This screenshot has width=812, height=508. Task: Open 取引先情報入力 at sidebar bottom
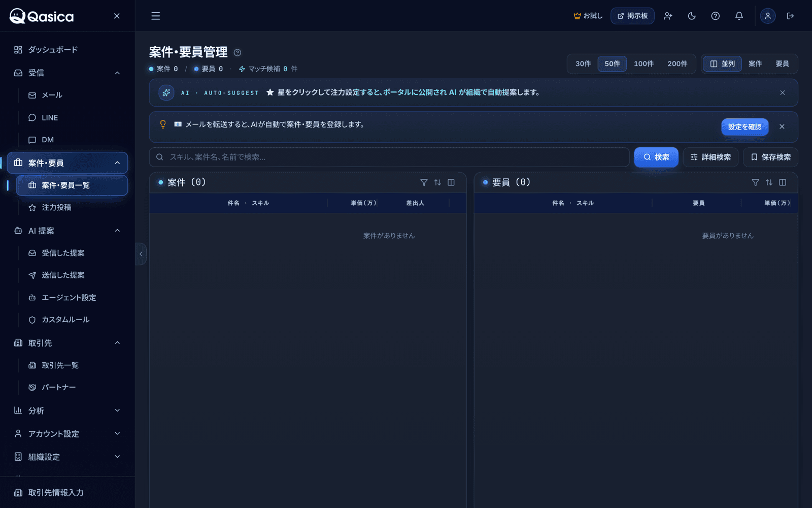[67, 493]
